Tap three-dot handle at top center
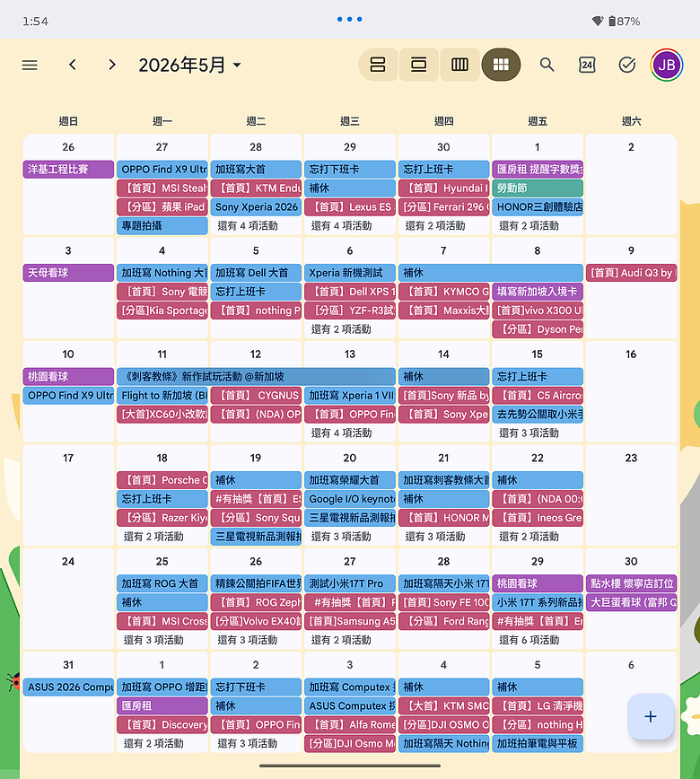 coord(350,20)
